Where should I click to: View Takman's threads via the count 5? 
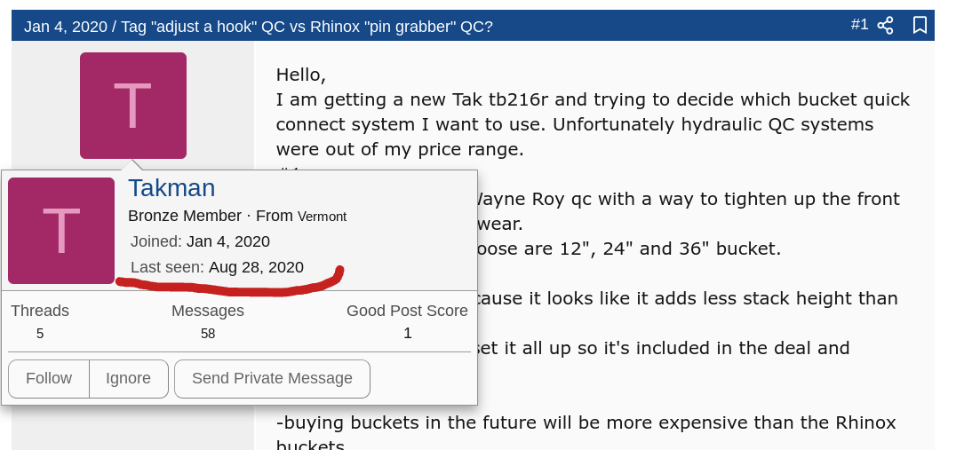tap(40, 334)
